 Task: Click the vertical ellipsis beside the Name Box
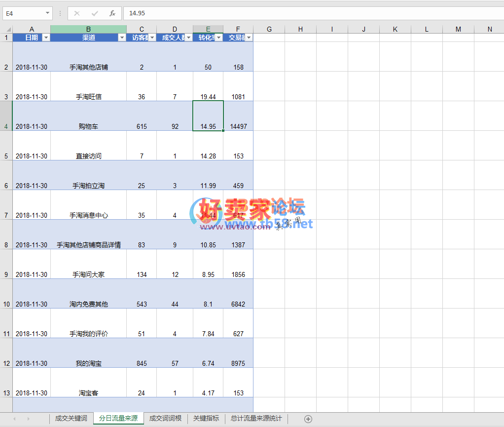[59, 13]
